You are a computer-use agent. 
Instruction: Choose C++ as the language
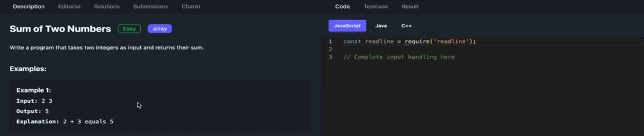(x=406, y=26)
